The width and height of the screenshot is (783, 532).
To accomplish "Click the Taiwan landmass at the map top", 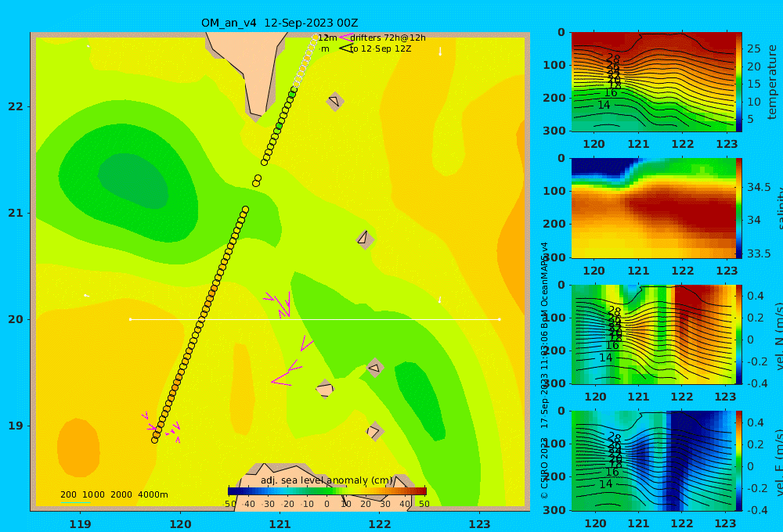I will pyautogui.click(x=254, y=70).
